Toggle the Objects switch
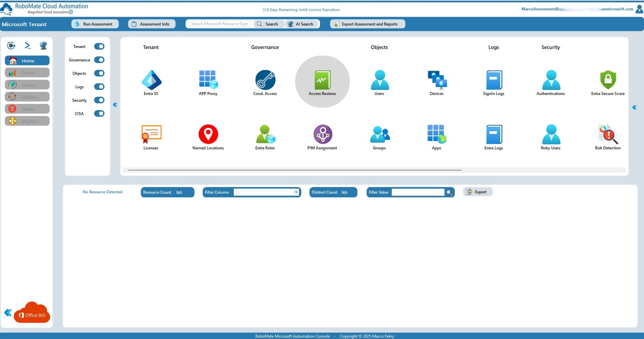 click(x=99, y=73)
